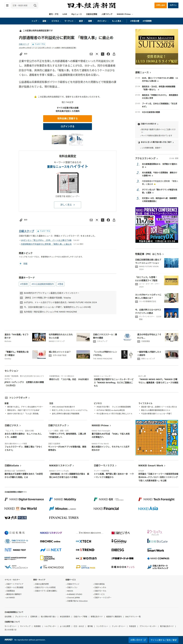Image resolution: width=183 pixels, height=644 pixels.
Task: Toggle フォローする beside 日経スクープ heading
Action: tap(44, 231)
